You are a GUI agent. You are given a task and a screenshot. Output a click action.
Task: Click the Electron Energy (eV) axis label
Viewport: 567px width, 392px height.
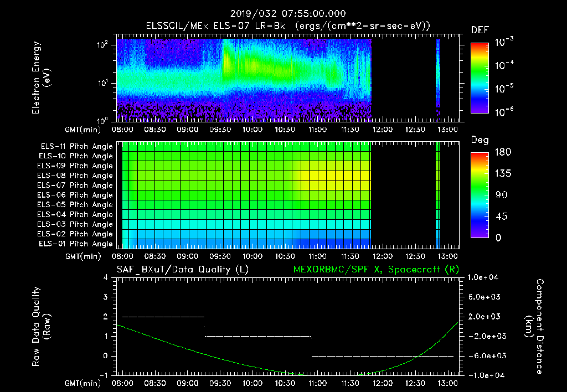[x=40, y=78]
